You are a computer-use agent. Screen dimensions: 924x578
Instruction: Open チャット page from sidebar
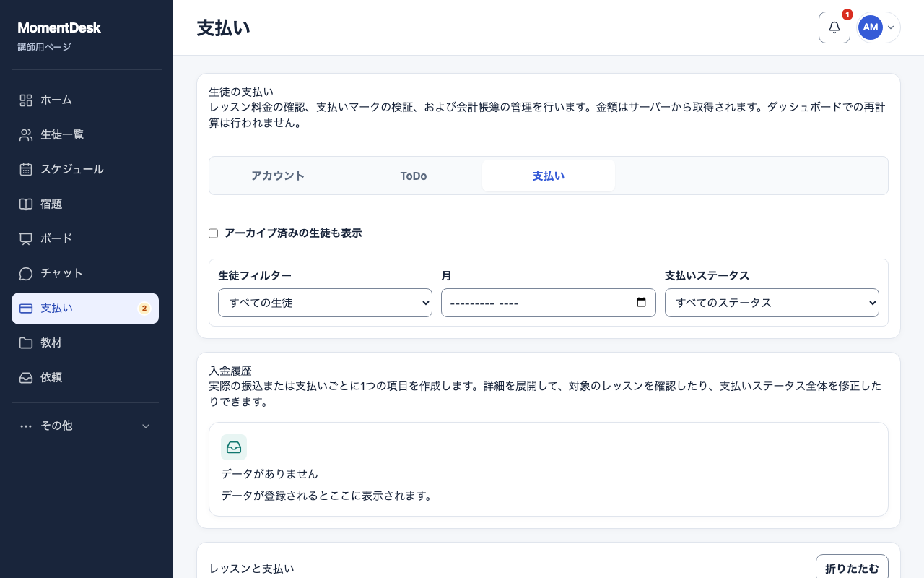coord(85,274)
